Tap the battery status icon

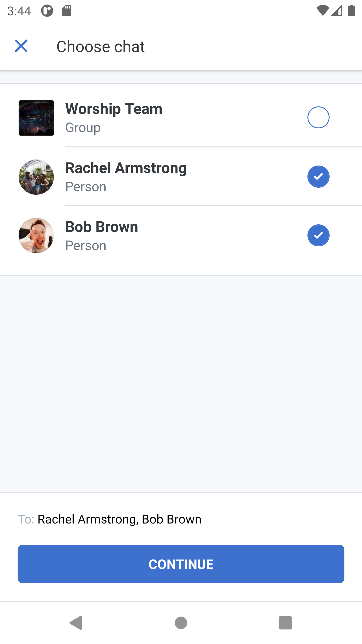point(351,11)
